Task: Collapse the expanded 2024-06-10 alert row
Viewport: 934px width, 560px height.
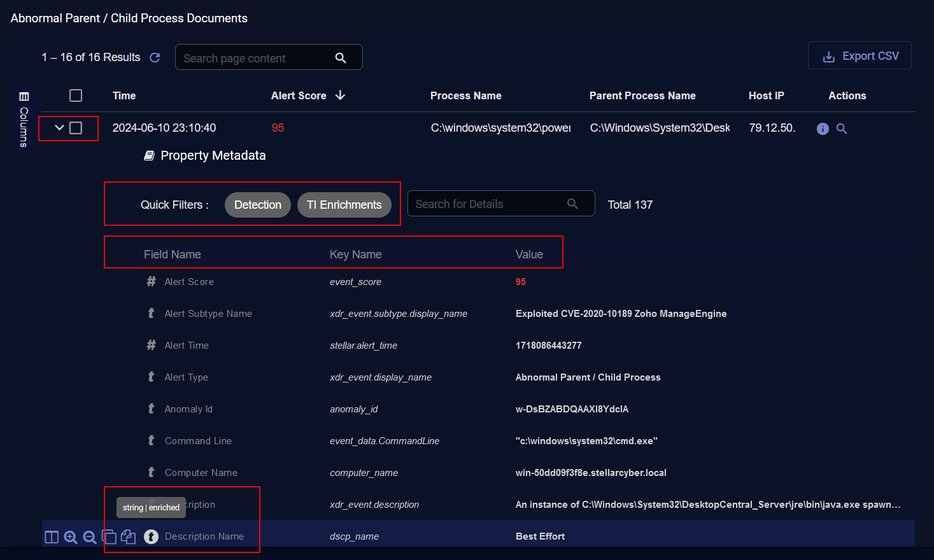Action: click(x=59, y=128)
